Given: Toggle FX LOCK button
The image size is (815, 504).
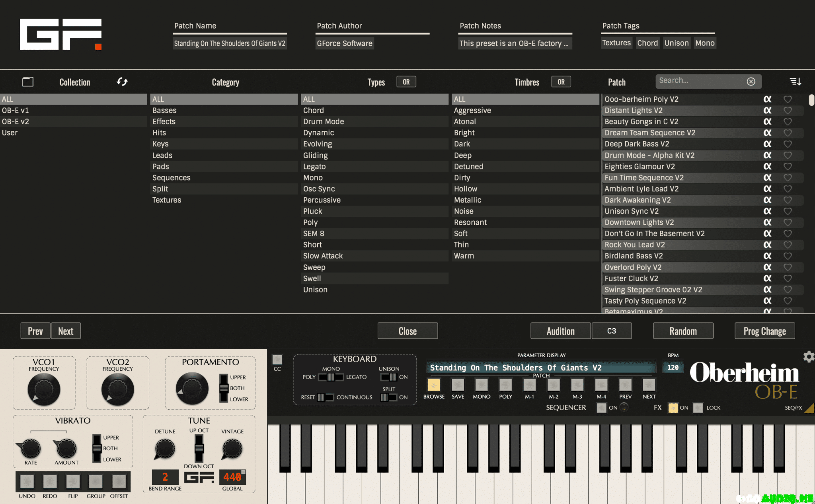Looking at the screenshot, I should pyautogui.click(x=698, y=408).
